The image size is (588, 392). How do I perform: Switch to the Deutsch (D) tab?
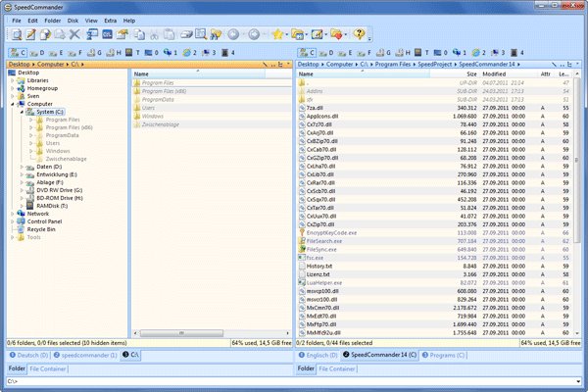pos(28,355)
